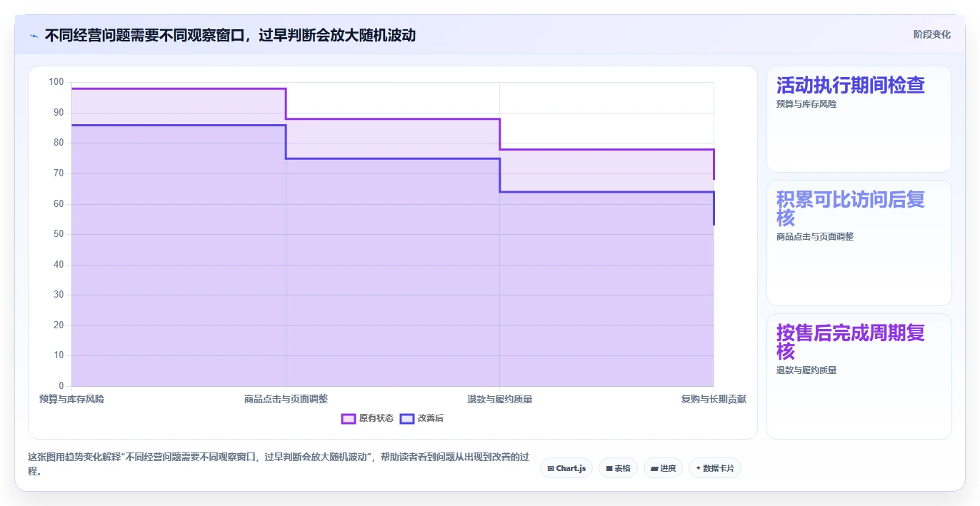Click the chart title about 不同观察窗口
Screen dimensions: 980x506
[230, 35]
